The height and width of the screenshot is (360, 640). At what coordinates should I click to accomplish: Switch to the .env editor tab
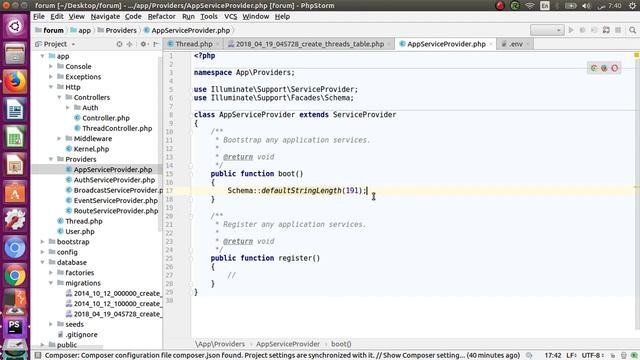pos(516,44)
